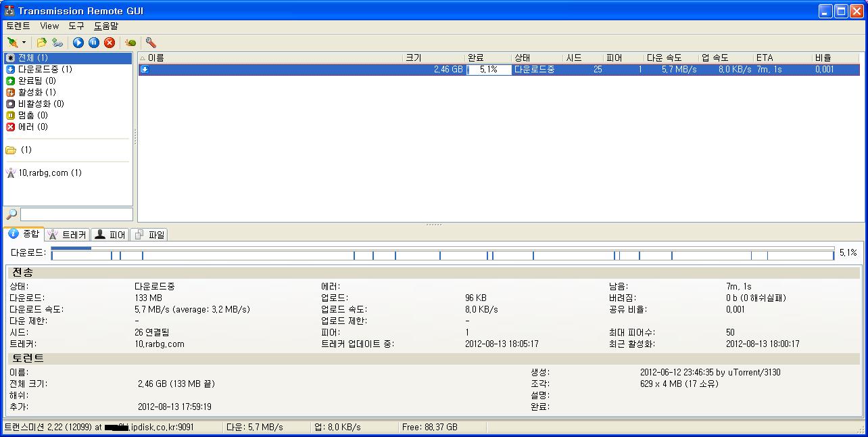Sort by the 시드 column header

pyautogui.click(x=583, y=58)
